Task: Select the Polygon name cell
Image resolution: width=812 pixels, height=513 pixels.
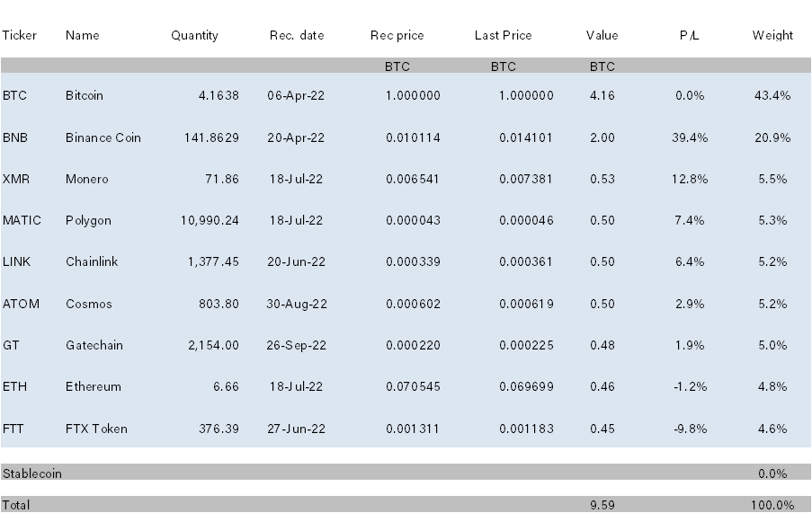Action: (88, 220)
